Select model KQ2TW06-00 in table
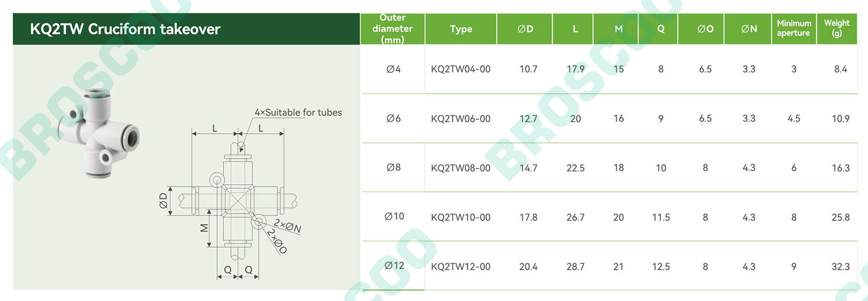868x301 pixels. point(461,119)
